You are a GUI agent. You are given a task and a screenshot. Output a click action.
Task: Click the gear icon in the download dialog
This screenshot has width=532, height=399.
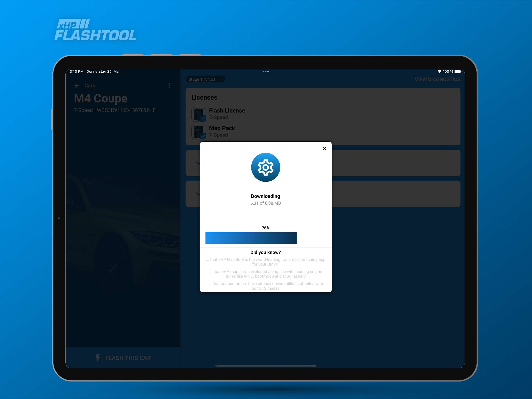(x=266, y=167)
